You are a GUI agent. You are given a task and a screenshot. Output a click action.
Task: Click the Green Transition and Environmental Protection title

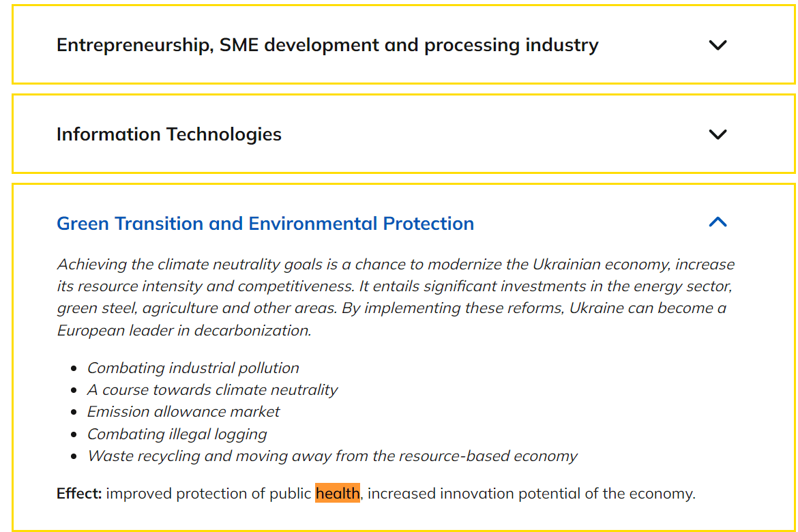[265, 224]
